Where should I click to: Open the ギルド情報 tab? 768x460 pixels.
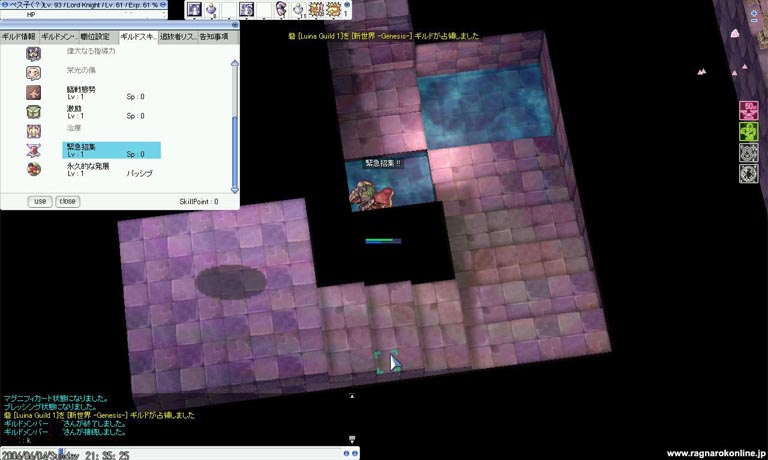click(x=19, y=37)
